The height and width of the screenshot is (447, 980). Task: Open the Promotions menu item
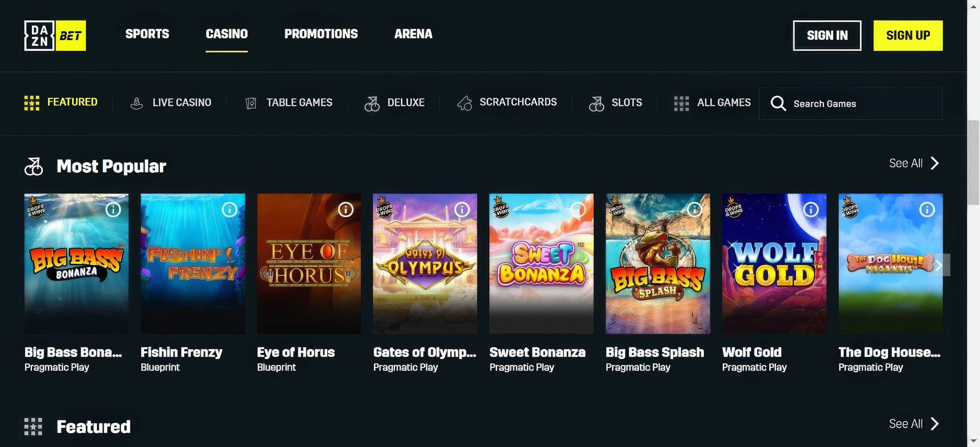pos(321,34)
